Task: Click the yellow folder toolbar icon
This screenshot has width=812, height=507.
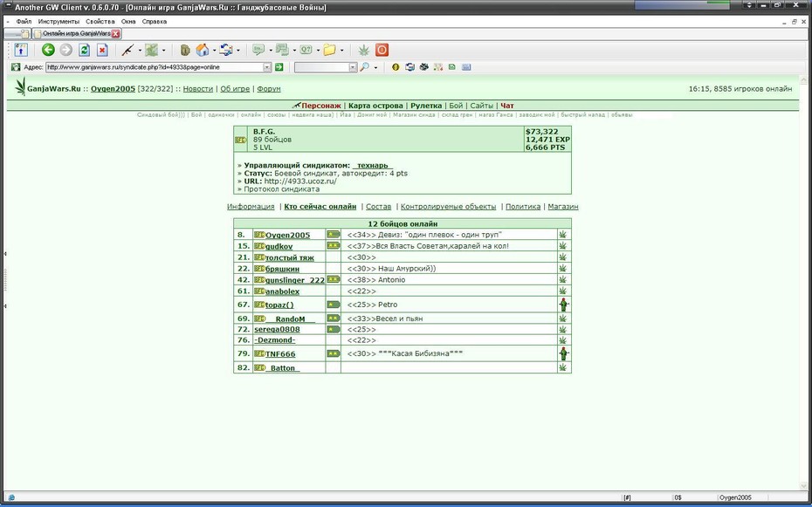Action: coord(329,51)
